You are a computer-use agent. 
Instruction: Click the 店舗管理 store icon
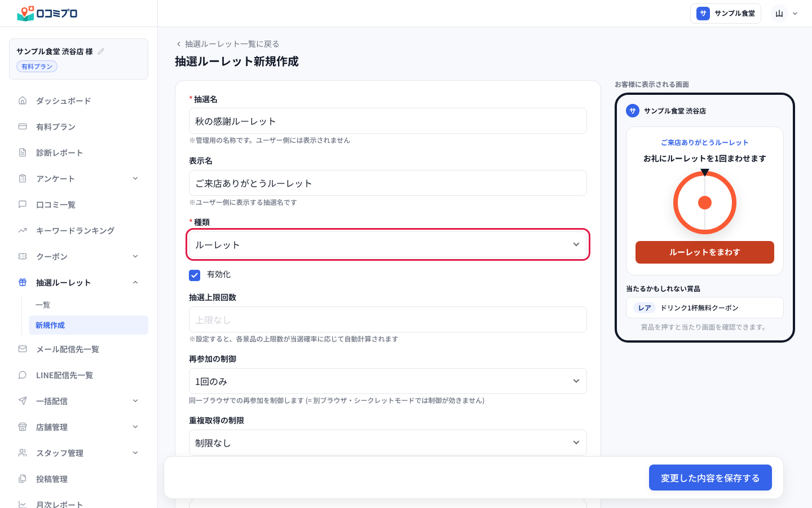(x=23, y=427)
